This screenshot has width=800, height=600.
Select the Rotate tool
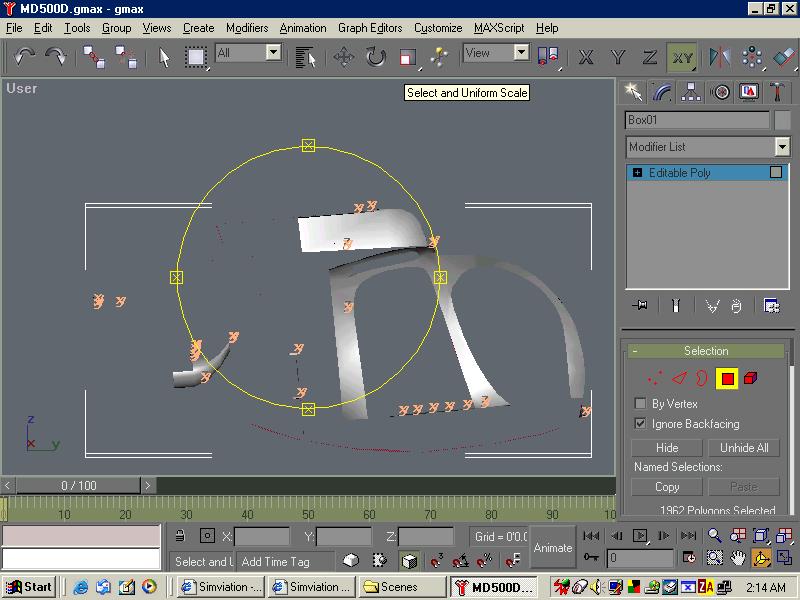375,57
